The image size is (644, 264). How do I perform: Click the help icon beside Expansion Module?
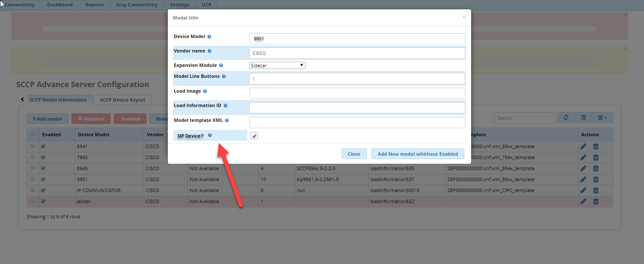point(221,66)
